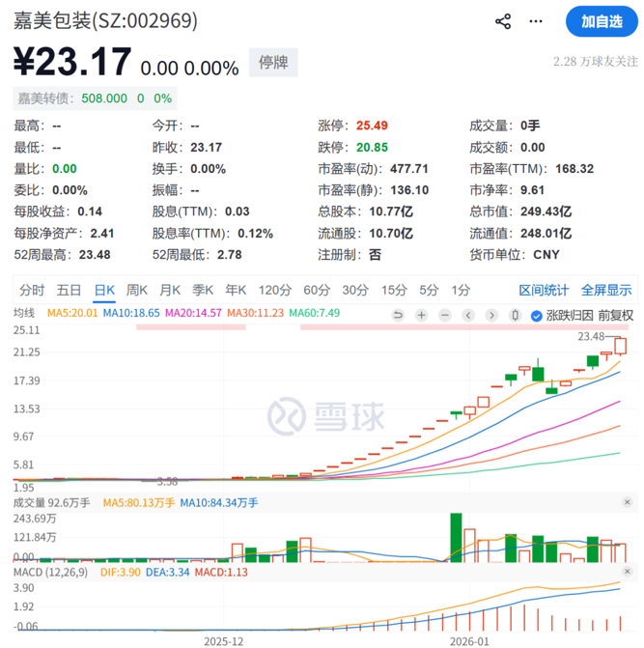Expand the 均线 moving average settings
This screenshot has width=644, height=648.
[24, 313]
